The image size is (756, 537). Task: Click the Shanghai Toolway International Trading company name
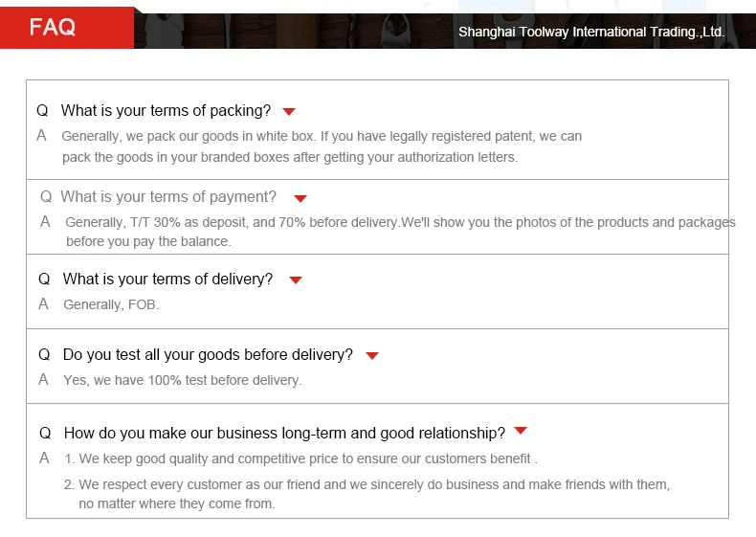point(591,32)
